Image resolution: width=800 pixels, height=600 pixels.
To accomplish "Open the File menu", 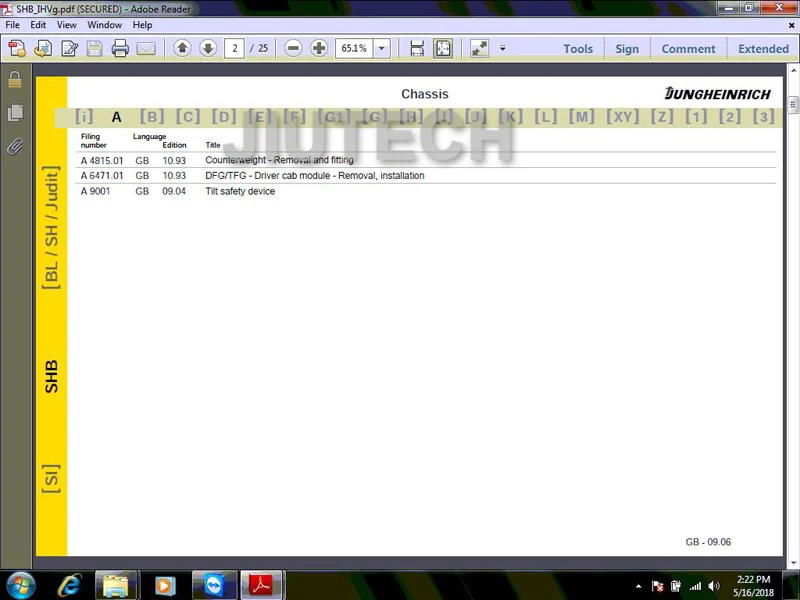I will (x=12, y=24).
